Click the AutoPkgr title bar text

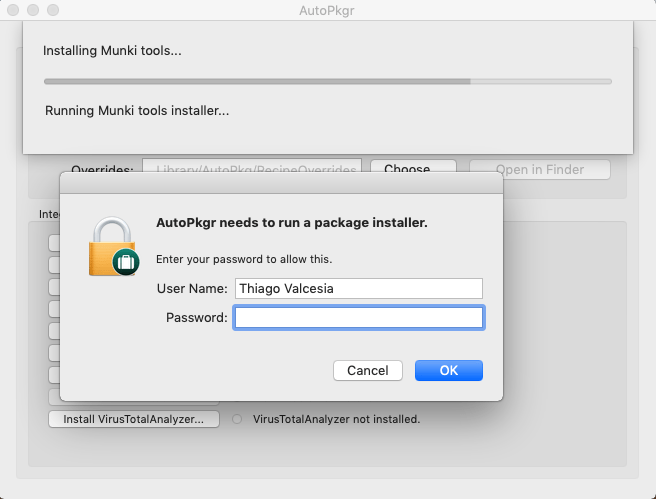click(327, 10)
